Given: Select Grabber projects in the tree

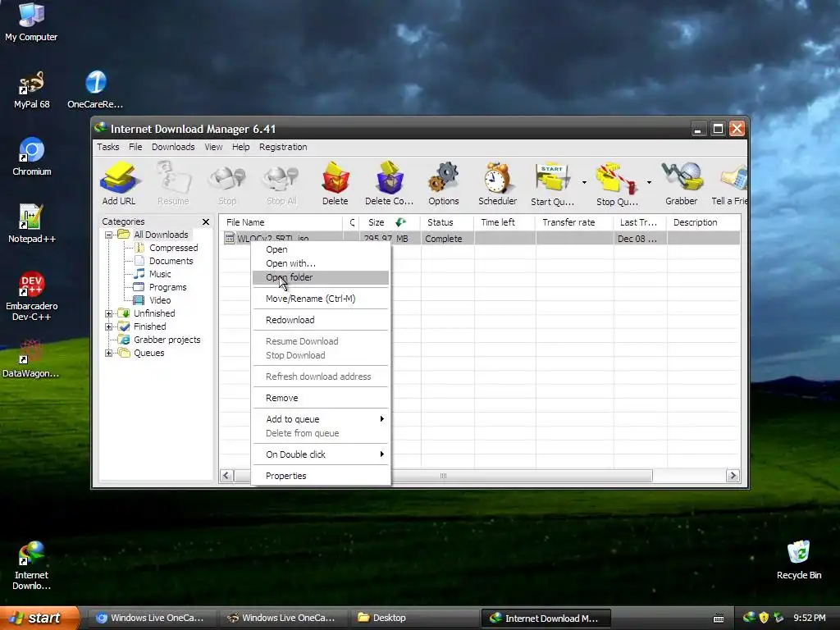Looking at the screenshot, I should [x=167, y=340].
